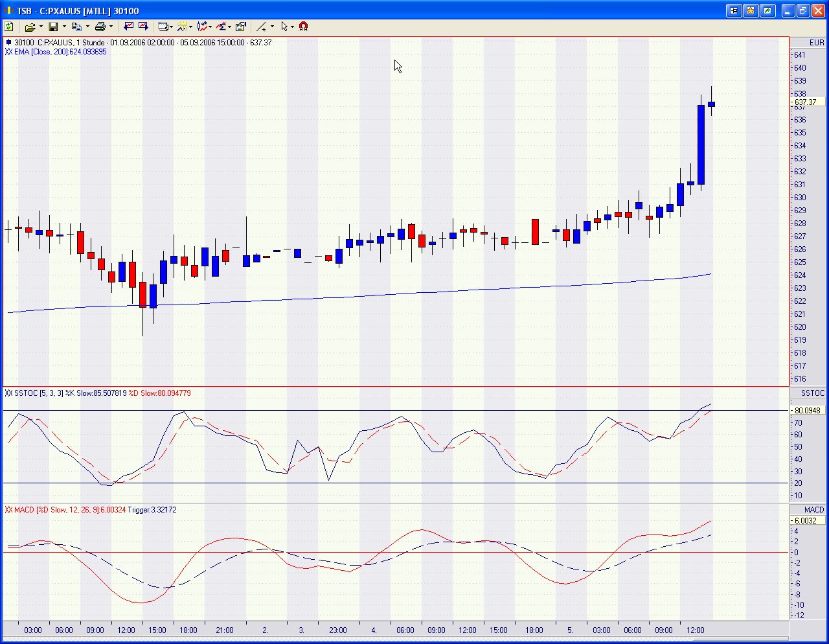Expand the chart type dropdown
The image size is (829, 644).
(171, 27)
